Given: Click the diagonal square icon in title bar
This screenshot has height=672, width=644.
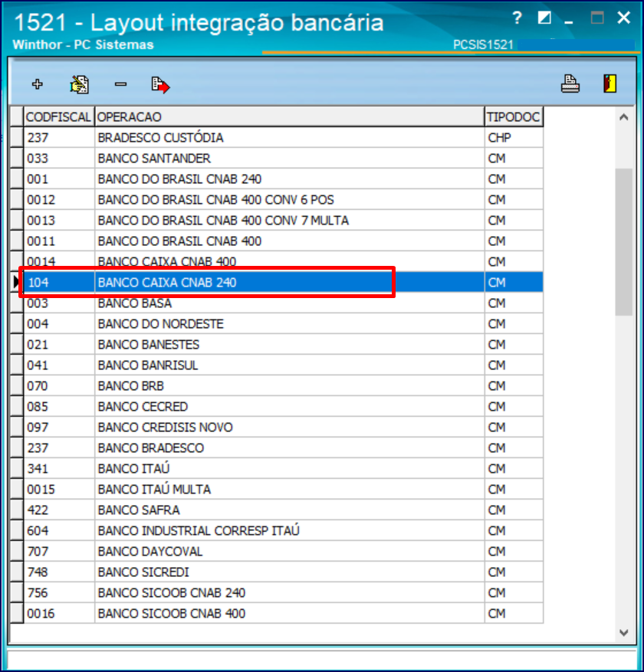Looking at the screenshot, I should pyautogui.click(x=544, y=18).
